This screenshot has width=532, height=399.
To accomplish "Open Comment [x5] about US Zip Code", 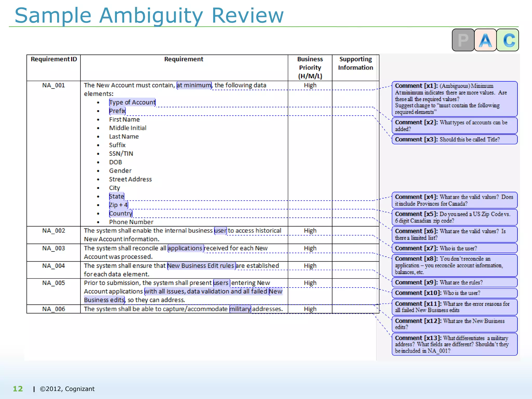I will [x=455, y=217].
